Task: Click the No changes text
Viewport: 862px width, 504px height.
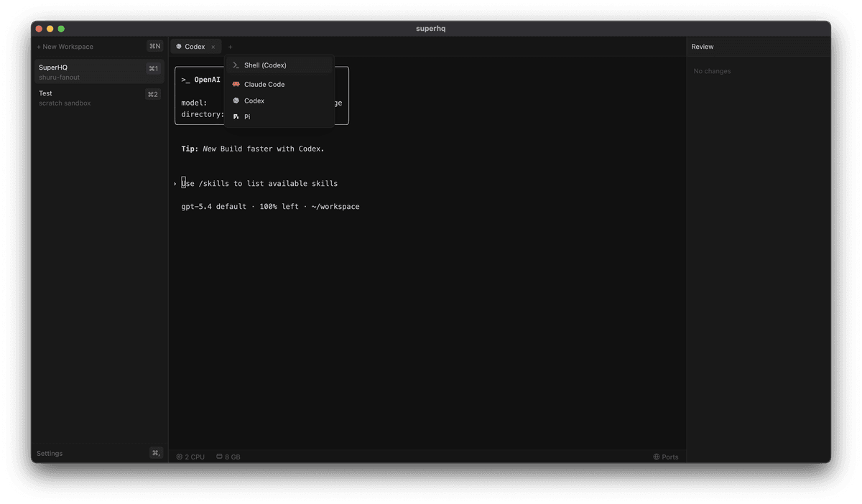Action: tap(712, 71)
